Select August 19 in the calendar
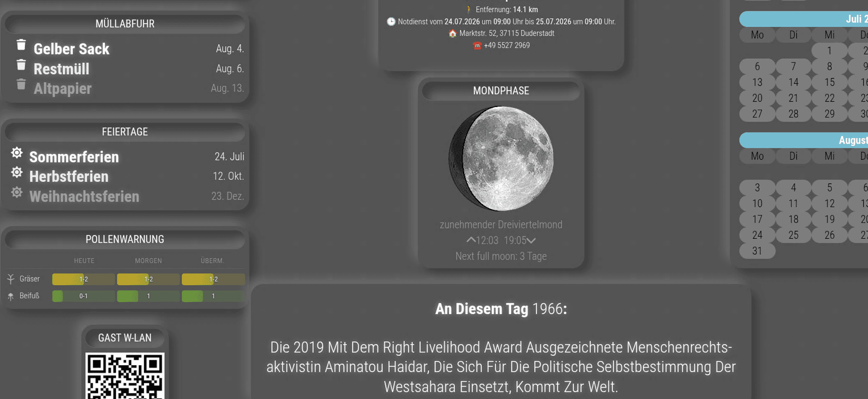Viewport: 868px width, 399px height. [x=829, y=219]
